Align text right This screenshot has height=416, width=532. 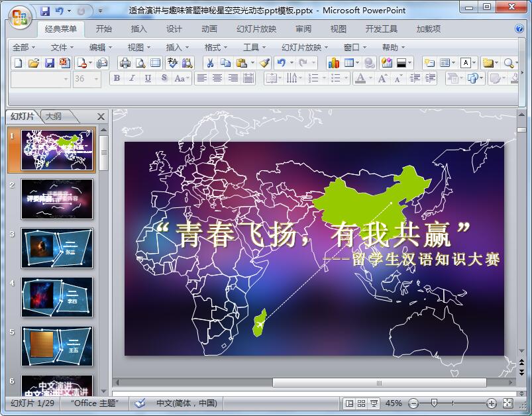[233, 78]
